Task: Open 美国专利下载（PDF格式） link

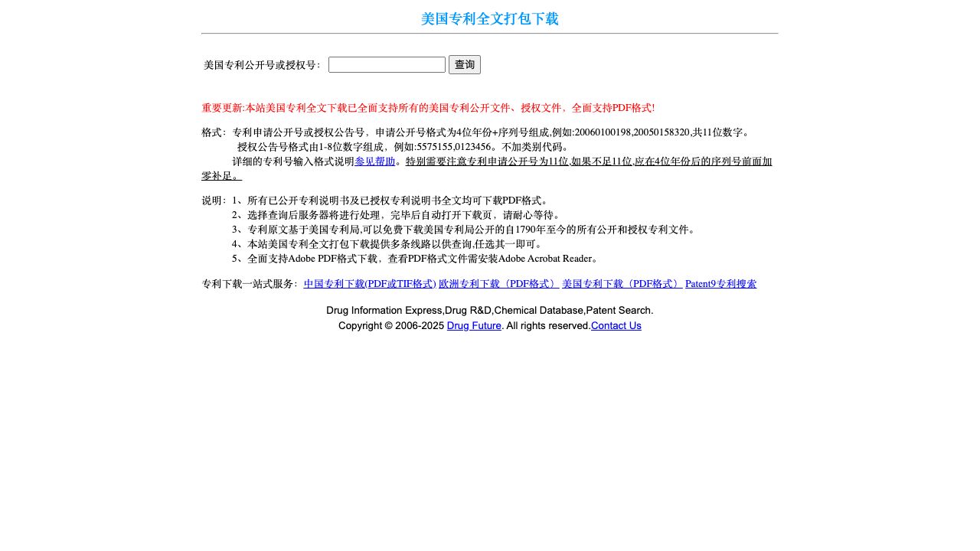Action: coord(622,284)
